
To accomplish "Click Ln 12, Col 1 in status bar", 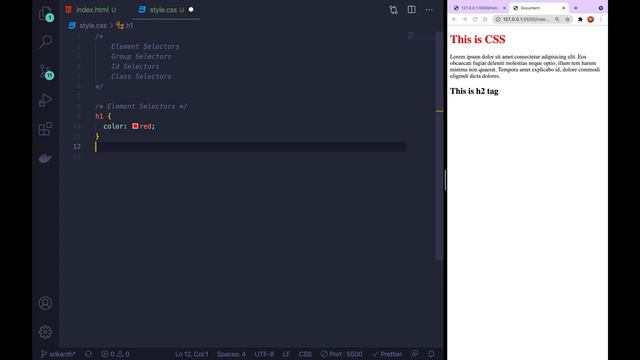I will tap(191, 354).
